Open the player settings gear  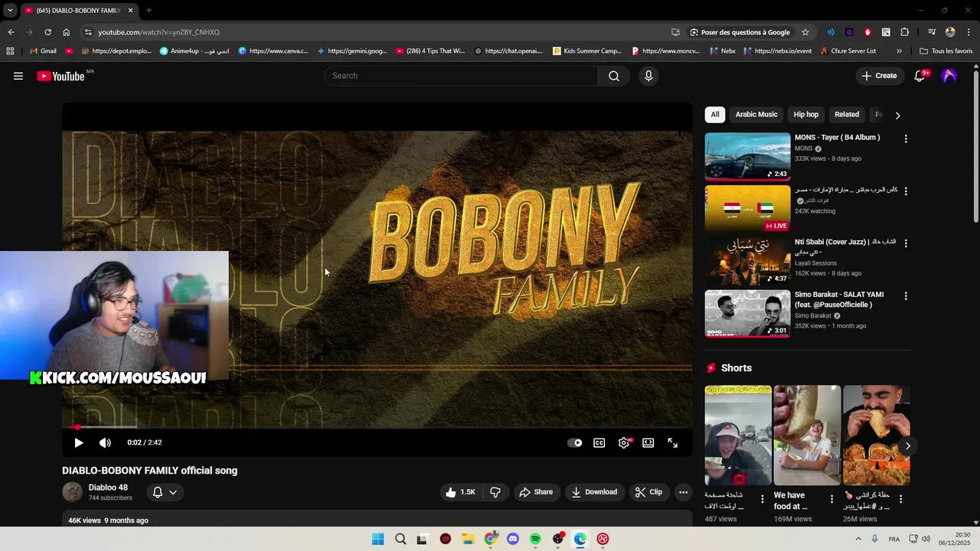click(624, 442)
